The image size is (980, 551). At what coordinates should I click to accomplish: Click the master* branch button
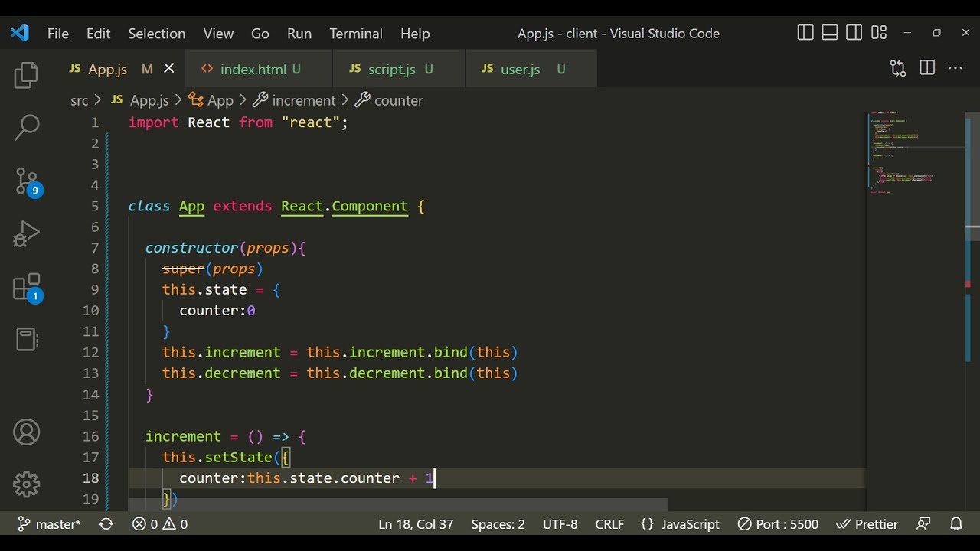(50, 524)
